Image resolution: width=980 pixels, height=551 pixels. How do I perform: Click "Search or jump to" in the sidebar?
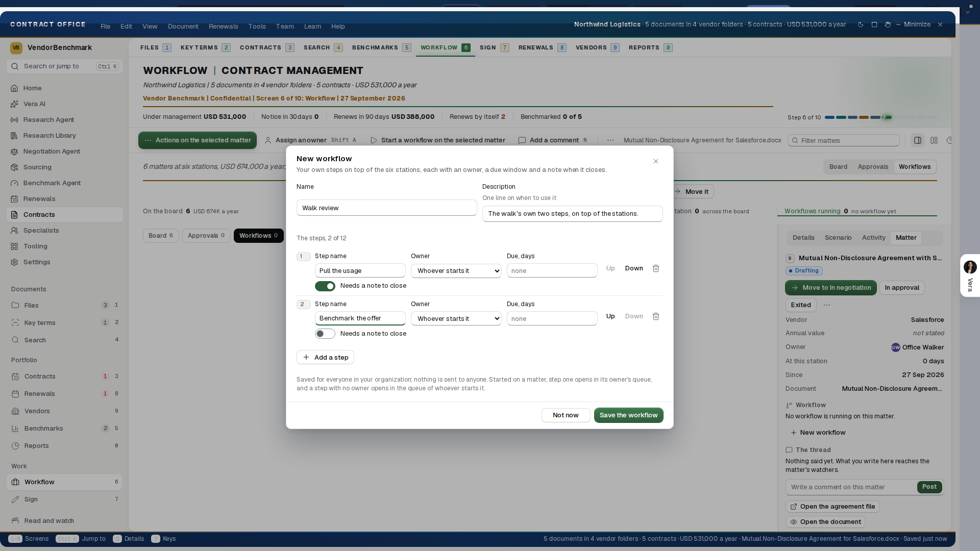pos(64,66)
